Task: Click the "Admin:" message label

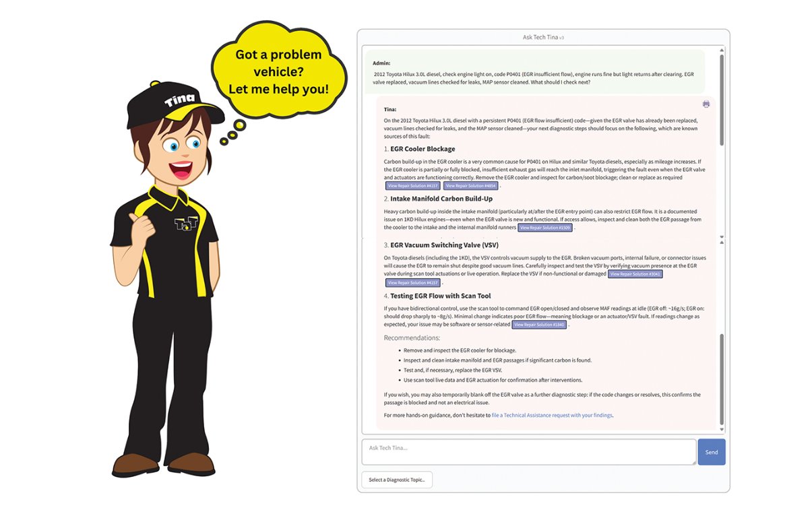Action: (381, 63)
